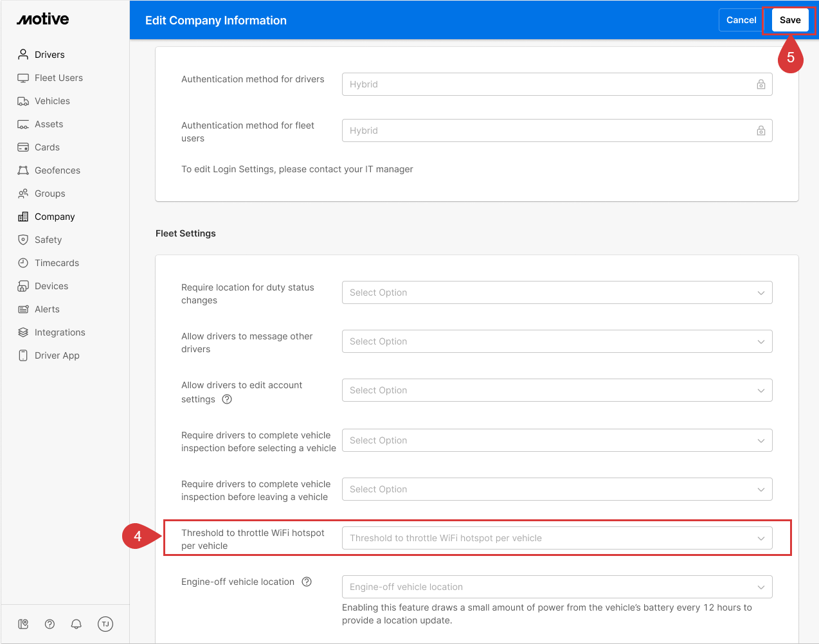
Task: Go to Integrations in the sidebar
Action: (x=60, y=332)
